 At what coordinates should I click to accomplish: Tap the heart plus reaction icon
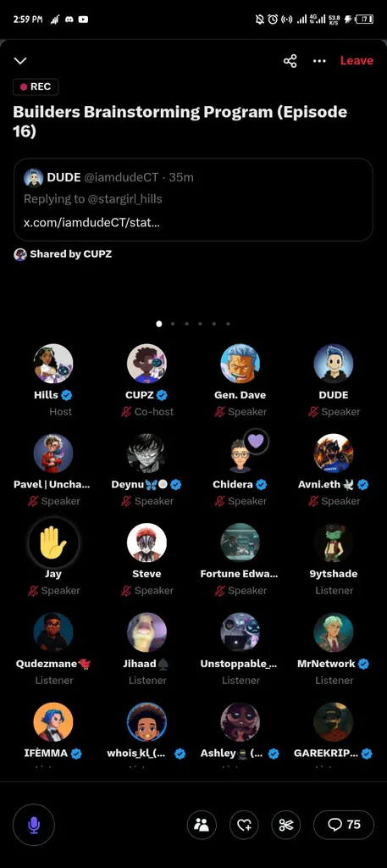click(x=244, y=825)
